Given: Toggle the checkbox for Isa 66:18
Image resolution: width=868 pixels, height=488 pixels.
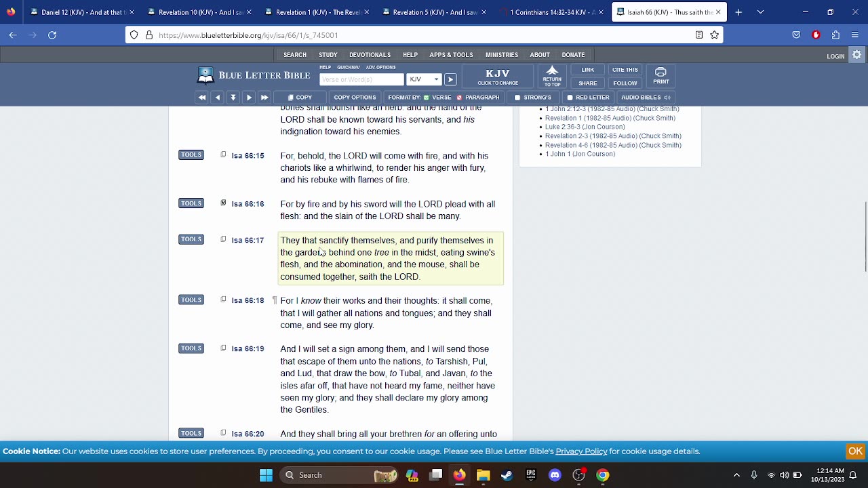Looking at the screenshot, I should click(223, 300).
